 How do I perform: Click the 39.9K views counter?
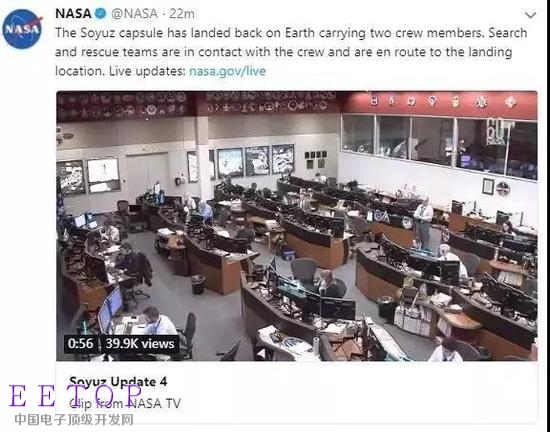coord(140,344)
